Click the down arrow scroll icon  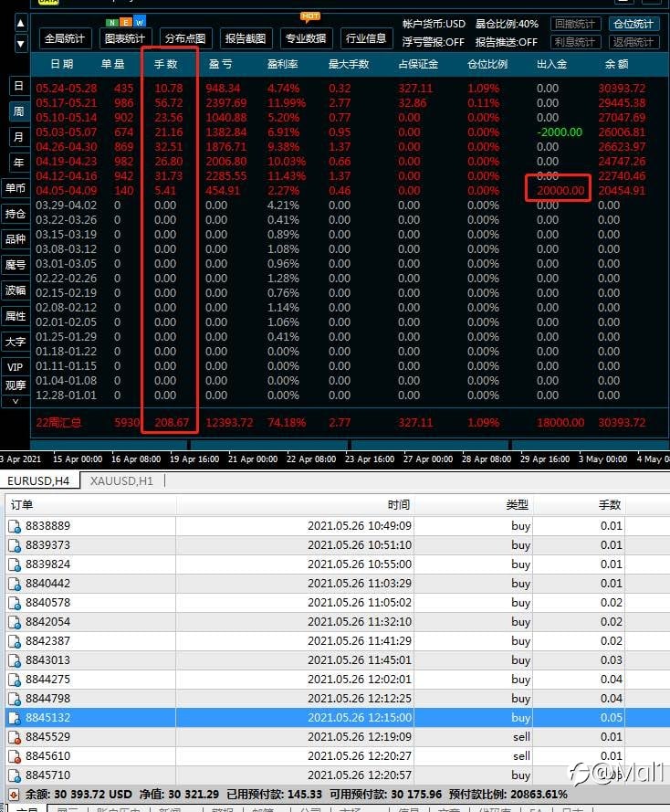point(20,44)
